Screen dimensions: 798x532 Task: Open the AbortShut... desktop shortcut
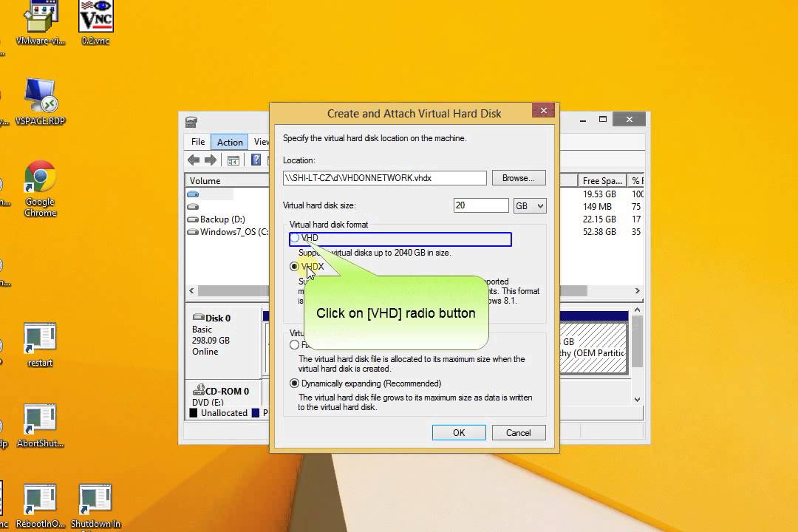tap(40, 426)
